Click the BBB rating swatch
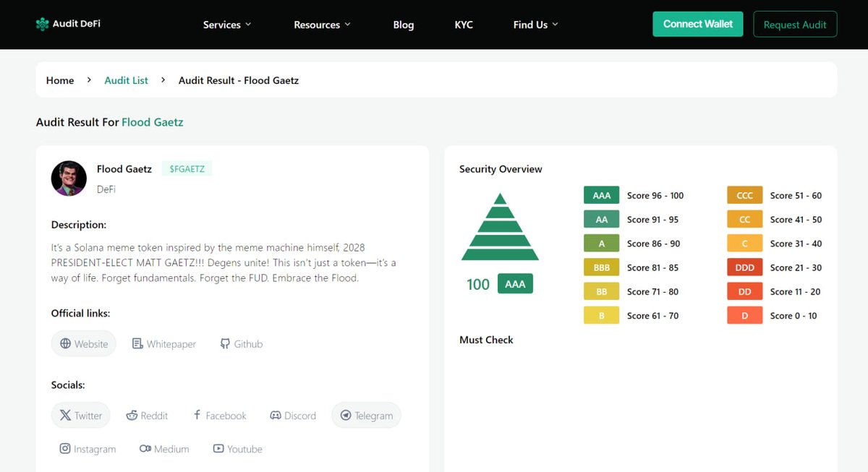Screen dimensions: 868x472 point(602,267)
